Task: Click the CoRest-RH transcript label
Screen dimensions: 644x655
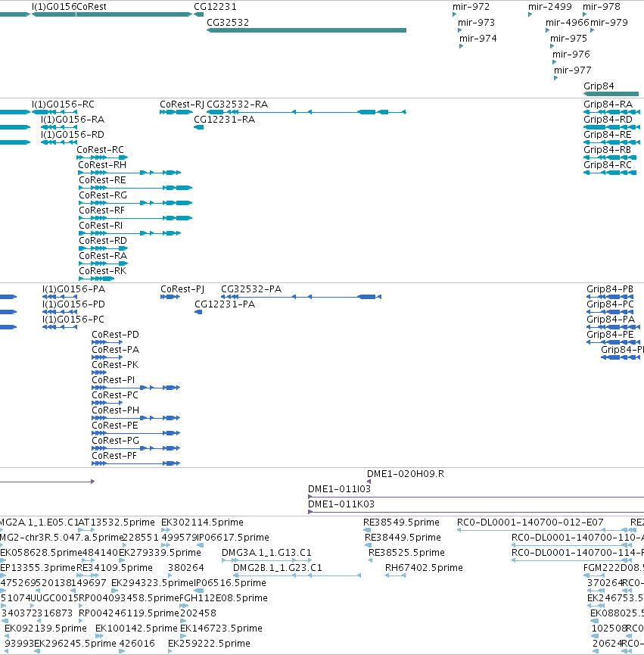Action: (x=102, y=165)
